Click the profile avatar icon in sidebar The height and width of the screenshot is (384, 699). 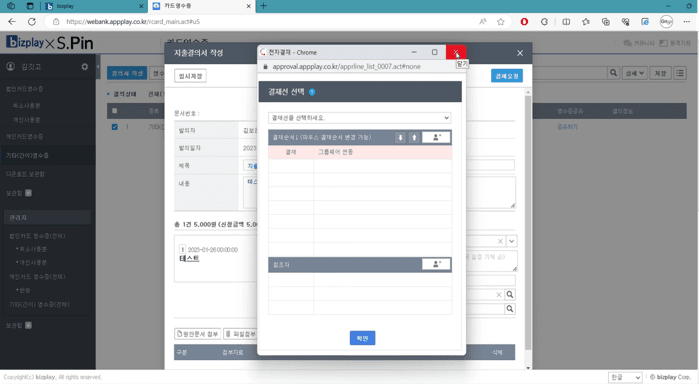click(10, 66)
